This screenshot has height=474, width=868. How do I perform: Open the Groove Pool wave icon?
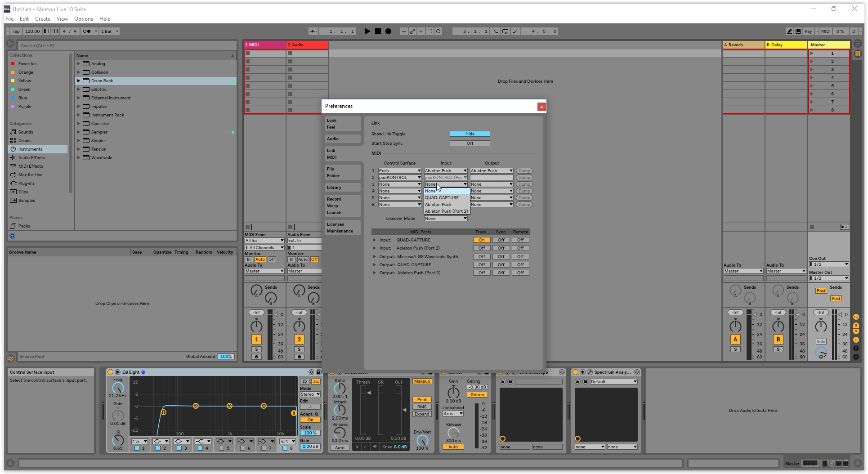(x=10, y=358)
